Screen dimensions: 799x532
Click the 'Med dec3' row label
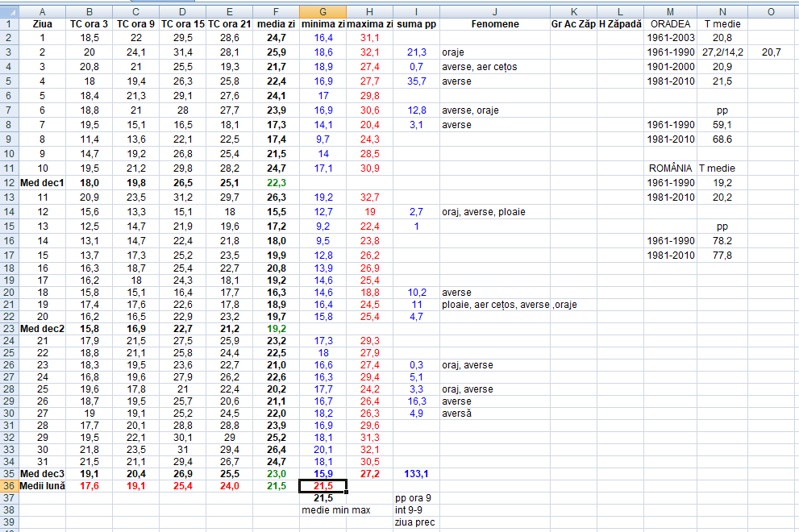click(x=42, y=474)
